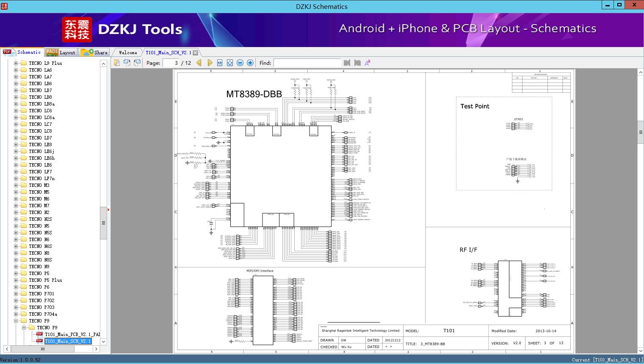The height and width of the screenshot is (364, 644).
Task: Click the first toolbar icon beside Page
Action: [117, 63]
